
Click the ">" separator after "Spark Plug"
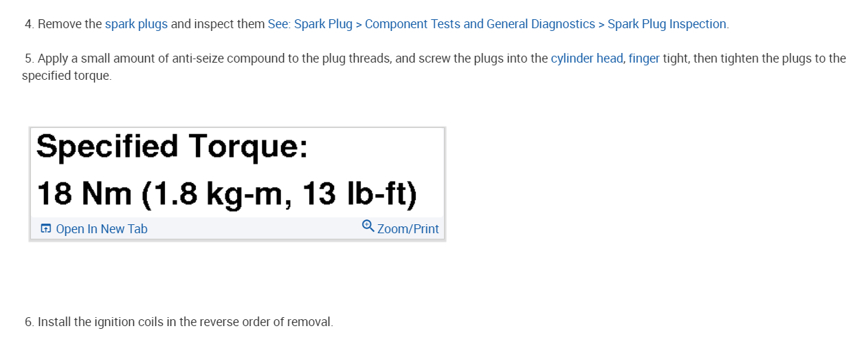point(358,24)
